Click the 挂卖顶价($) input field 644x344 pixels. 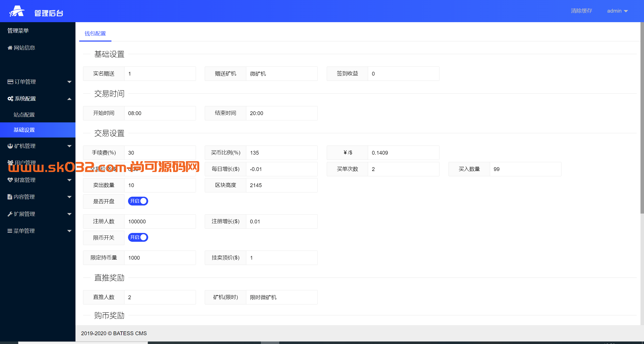pyautogui.click(x=282, y=258)
